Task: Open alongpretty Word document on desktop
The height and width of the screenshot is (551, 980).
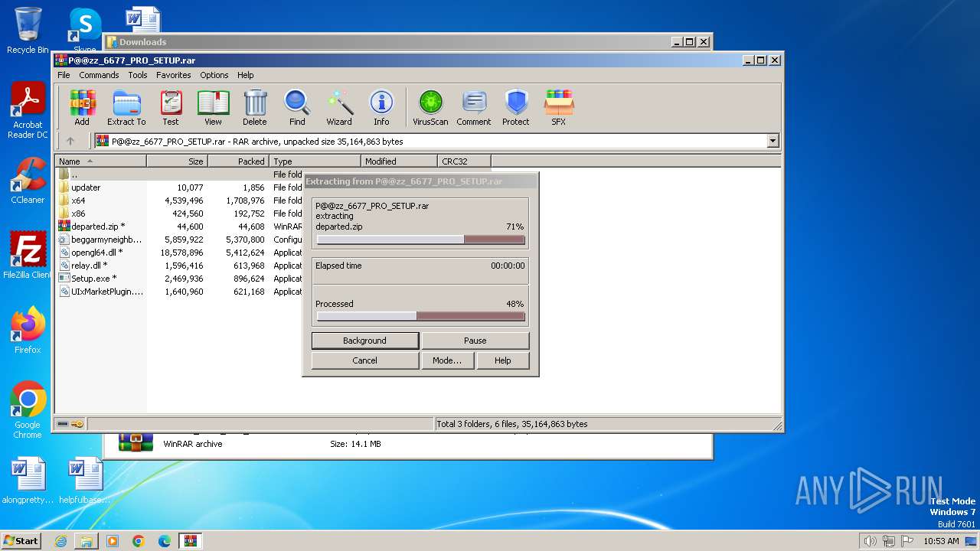Action: pyautogui.click(x=28, y=481)
